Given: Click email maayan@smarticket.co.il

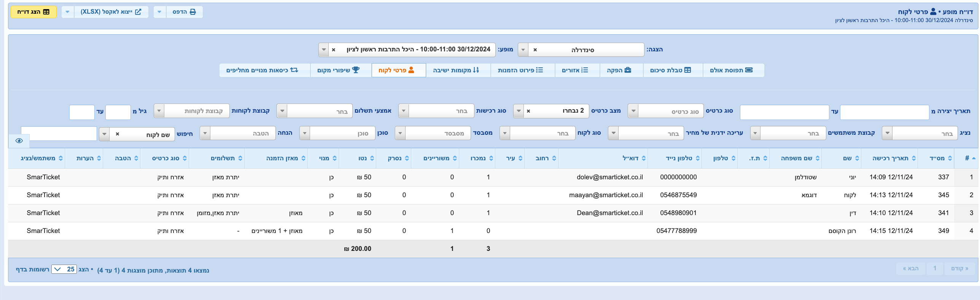Looking at the screenshot, I should 606,195.
